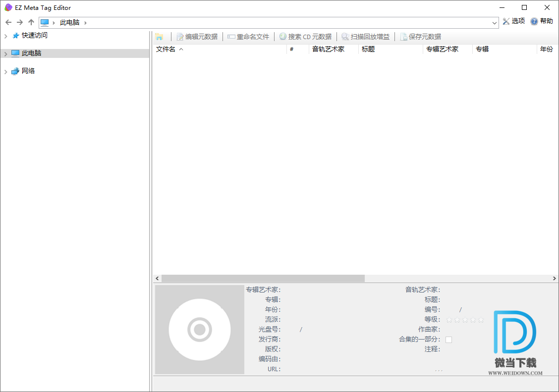This screenshot has height=392, width=559.
Task: Click the folder icon in toolbar
Action: pos(160,37)
